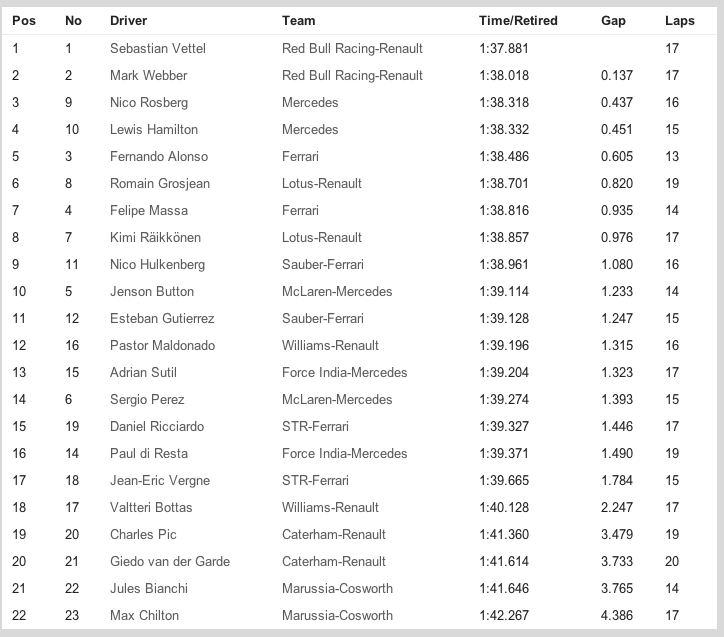This screenshot has width=724, height=637.
Task: Select Charles Pic's gap 3.479
Action: coord(616,534)
